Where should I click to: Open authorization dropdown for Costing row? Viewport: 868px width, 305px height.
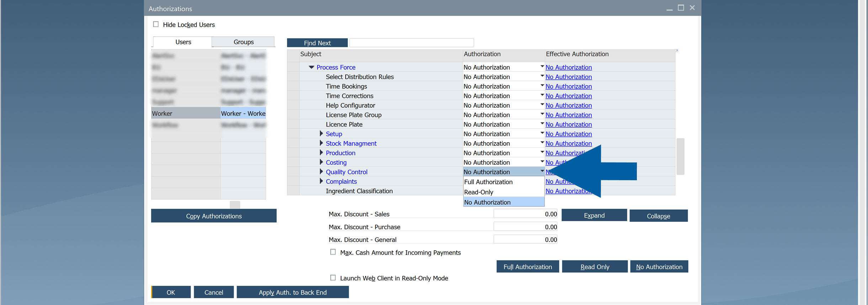pyautogui.click(x=542, y=162)
